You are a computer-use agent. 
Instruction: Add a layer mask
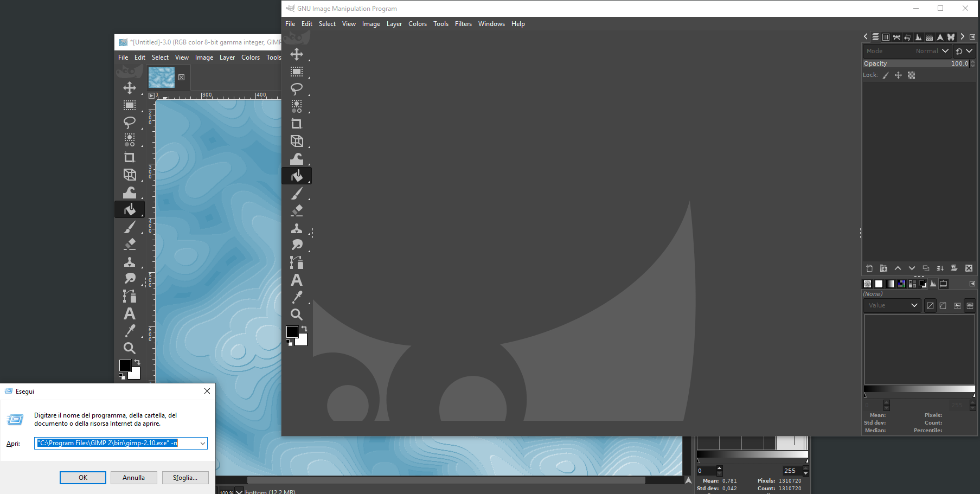(954, 268)
